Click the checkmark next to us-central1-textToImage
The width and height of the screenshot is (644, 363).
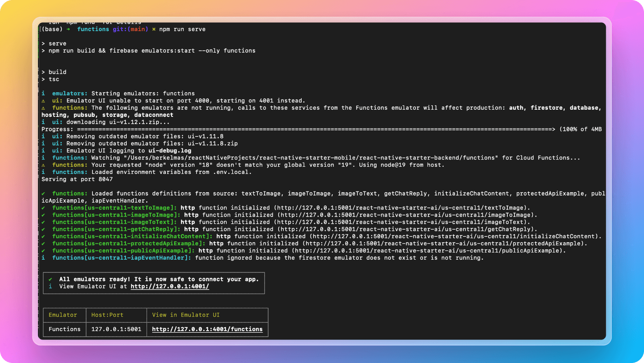click(x=43, y=208)
